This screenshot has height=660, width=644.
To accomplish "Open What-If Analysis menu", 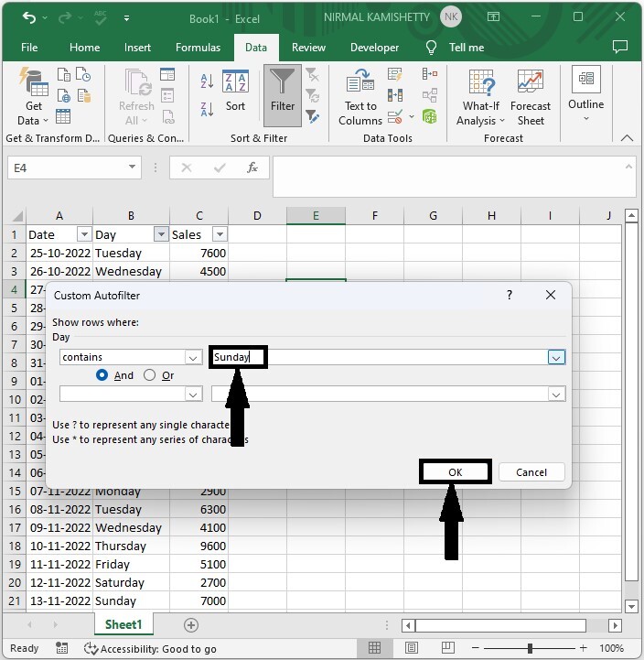I will [x=481, y=97].
